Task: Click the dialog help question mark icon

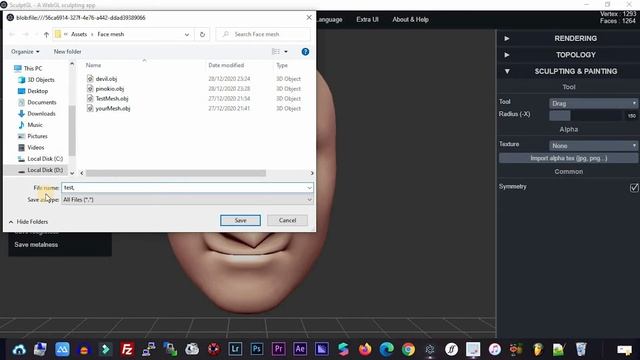Action: coord(305,52)
